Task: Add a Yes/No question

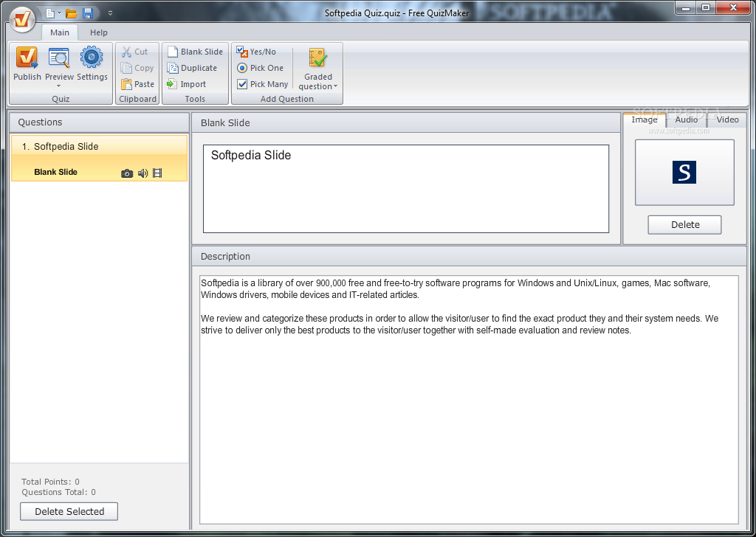Action: coord(256,52)
